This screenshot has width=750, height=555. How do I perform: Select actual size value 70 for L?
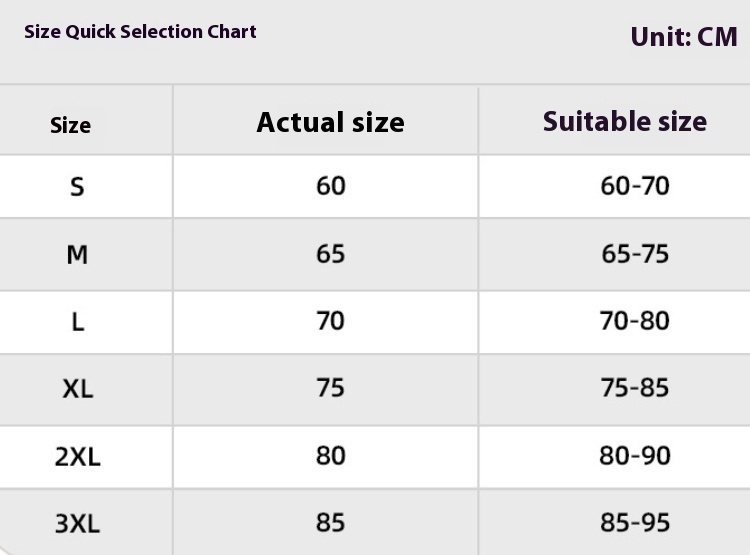330,321
